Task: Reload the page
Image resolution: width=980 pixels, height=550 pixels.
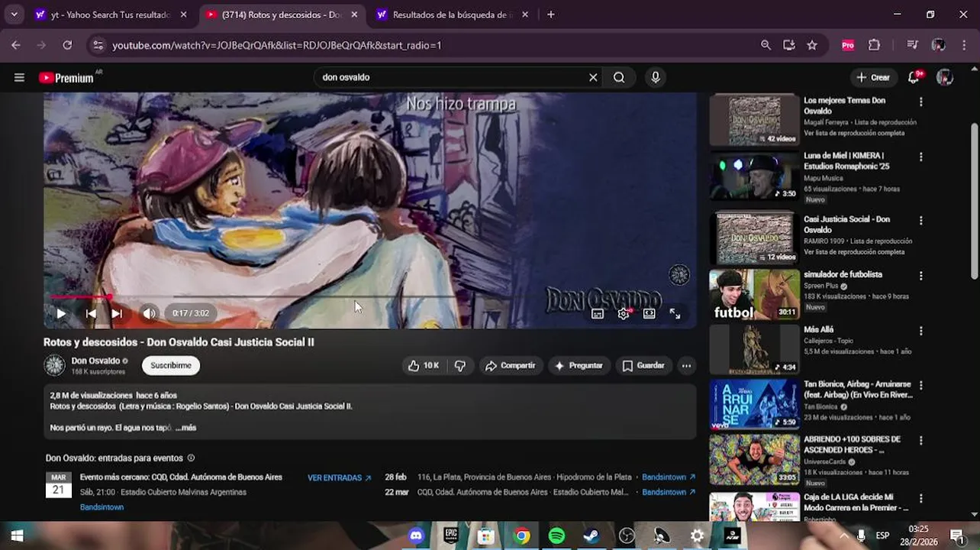Action: (67, 45)
